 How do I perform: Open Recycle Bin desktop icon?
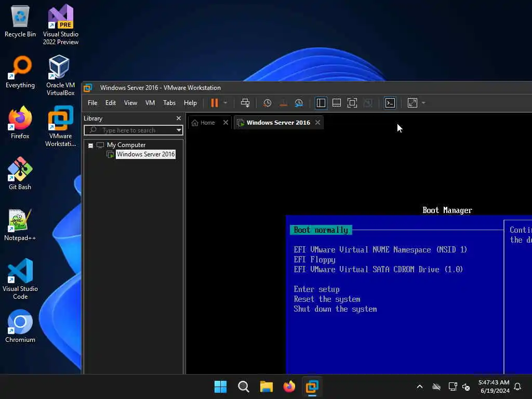tap(20, 21)
